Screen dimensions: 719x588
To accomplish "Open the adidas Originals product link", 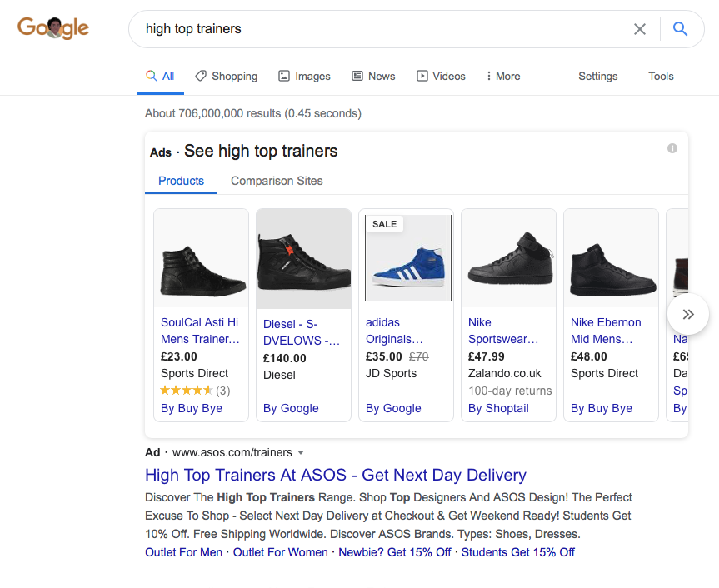I will click(x=394, y=331).
